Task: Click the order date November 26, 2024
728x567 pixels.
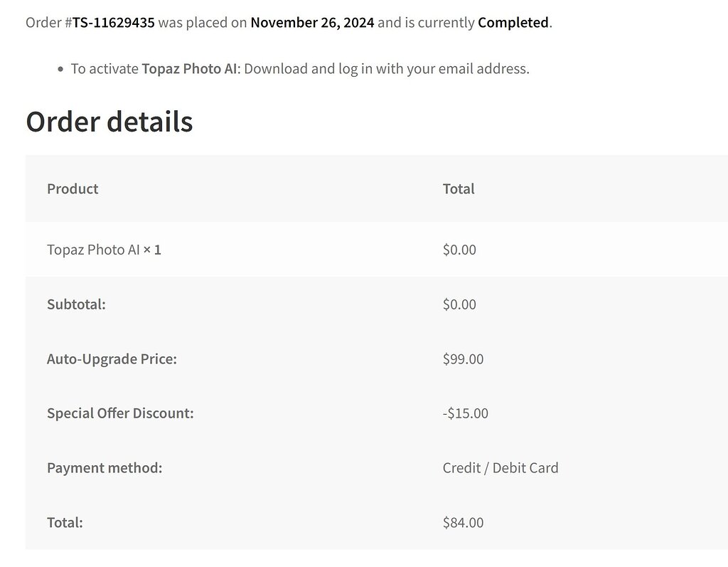Action: [x=312, y=22]
